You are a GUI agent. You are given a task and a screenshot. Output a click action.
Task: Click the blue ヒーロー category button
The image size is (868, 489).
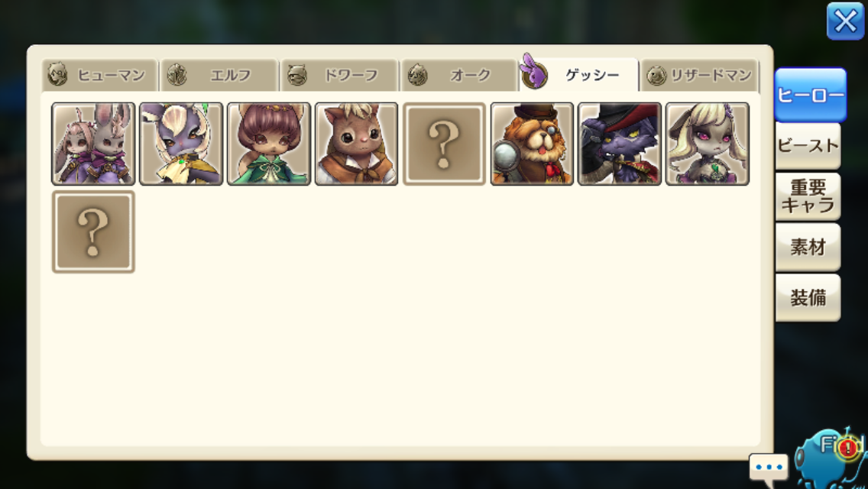pos(811,95)
